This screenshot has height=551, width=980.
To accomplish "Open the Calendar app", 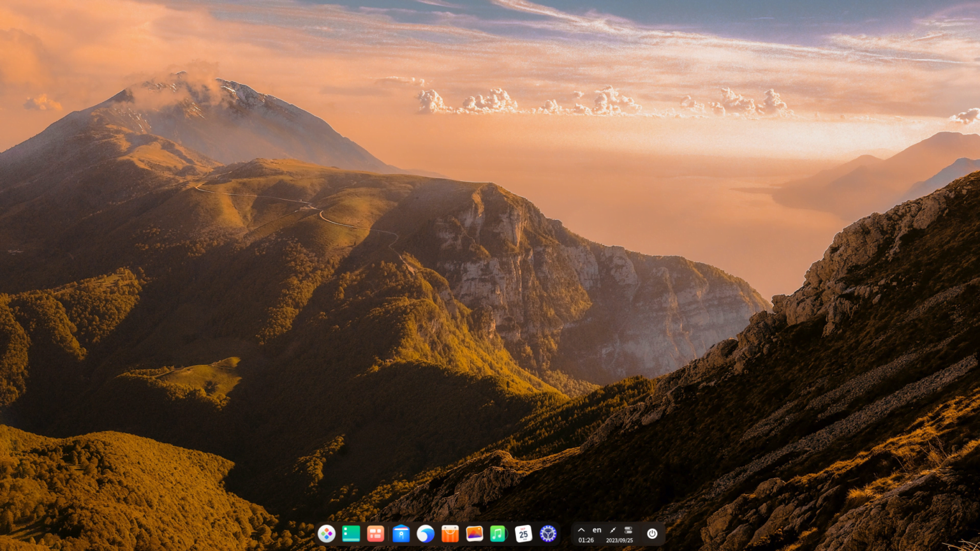I will pos(523,534).
